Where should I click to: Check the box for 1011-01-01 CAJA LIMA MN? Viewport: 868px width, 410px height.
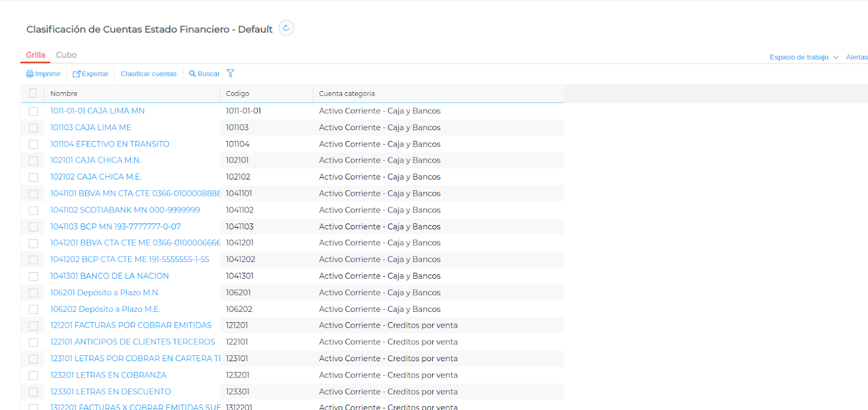click(x=34, y=111)
